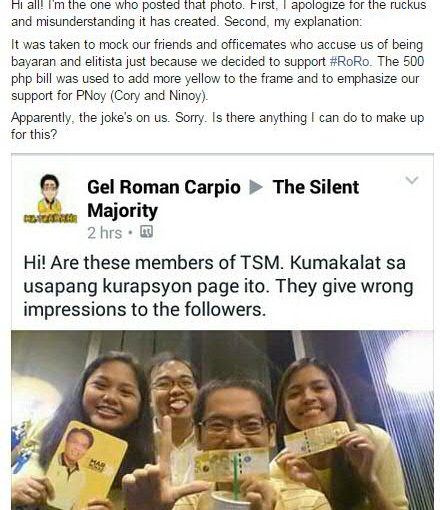Click the yellow campaign flyer in the photo
Image resolution: width=440 pixels, height=510 pixels.
pos(87,466)
